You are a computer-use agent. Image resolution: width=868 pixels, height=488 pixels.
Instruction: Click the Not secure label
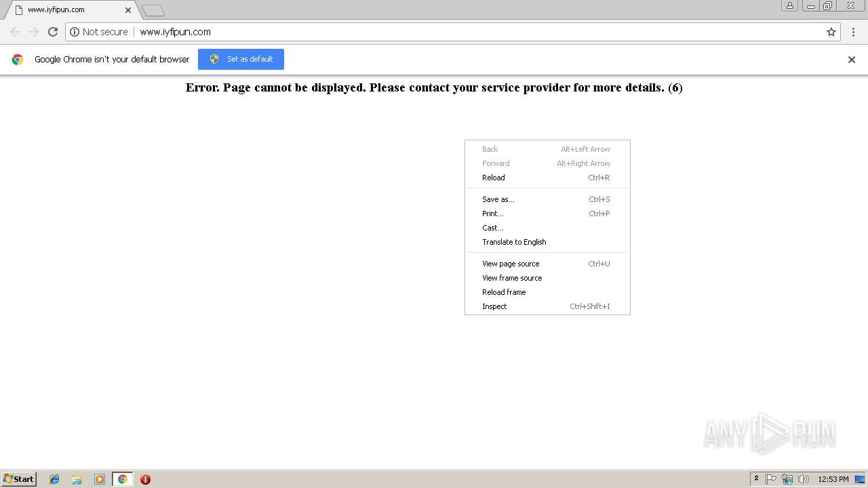(x=105, y=32)
